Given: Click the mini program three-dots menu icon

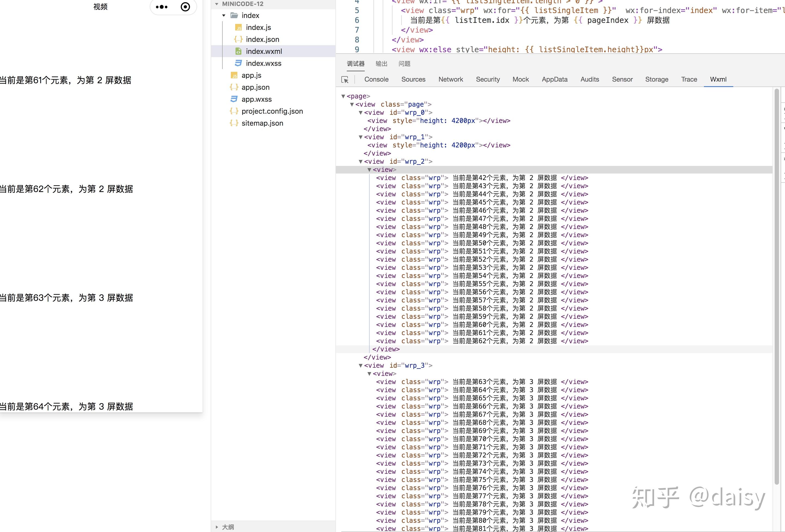Looking at the screenshot, I should point(162,7).
